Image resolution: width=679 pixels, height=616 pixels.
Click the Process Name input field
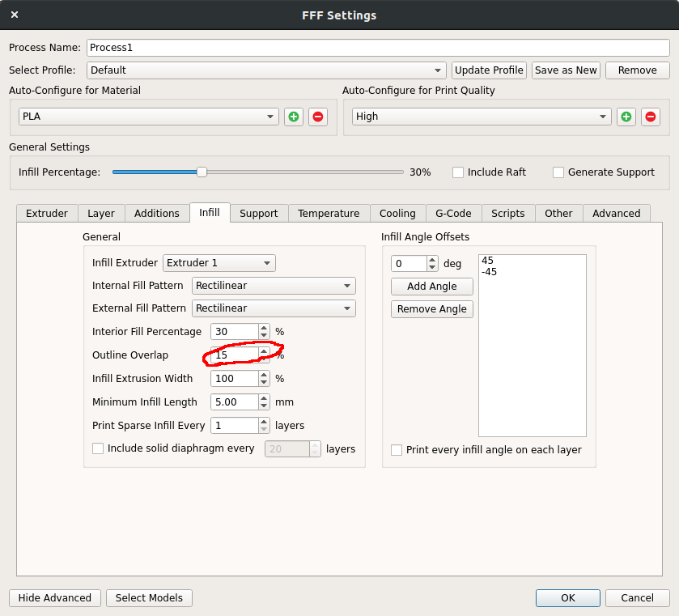click(378, 48)
